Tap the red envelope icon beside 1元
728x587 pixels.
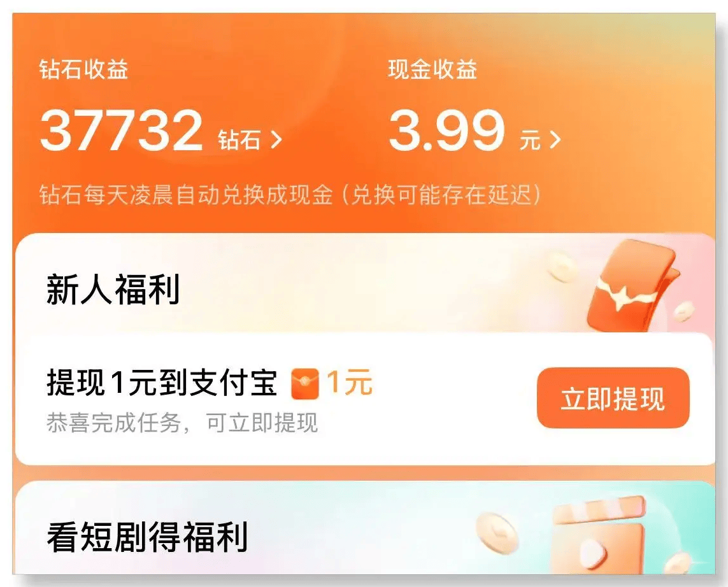click(305, 384)
